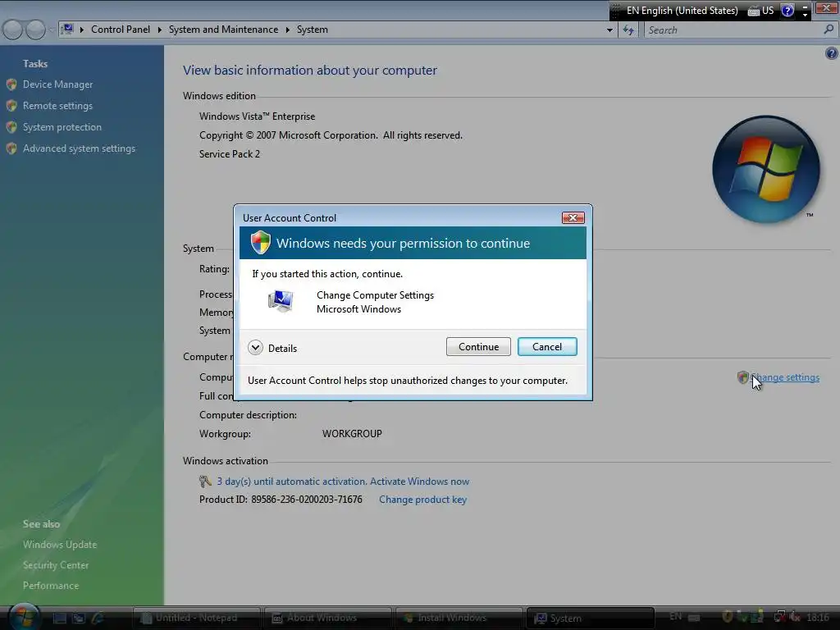This screenshot has width=840, height=630.
Task: Expand Details in the UAC dialog
Action: (272, 348)
